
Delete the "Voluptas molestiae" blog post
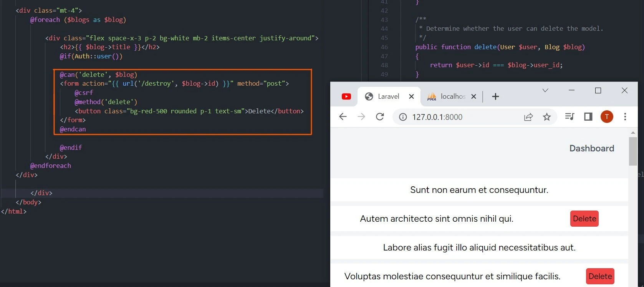click(600, 276)
